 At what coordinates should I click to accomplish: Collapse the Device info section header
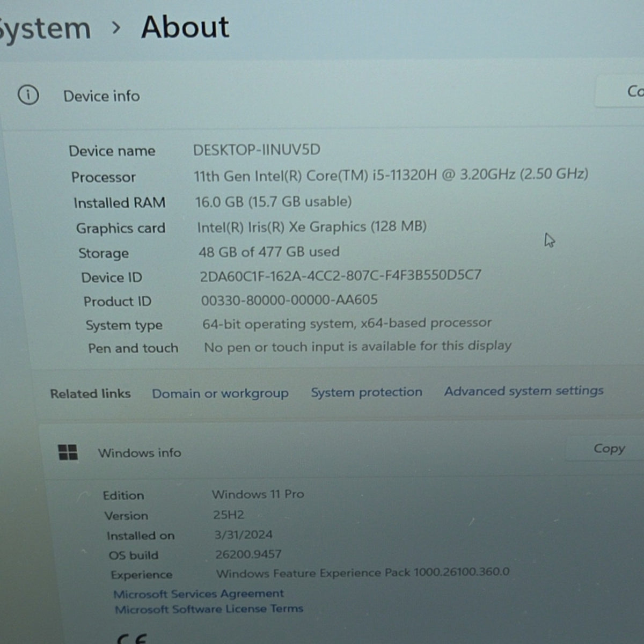point(322,94)
